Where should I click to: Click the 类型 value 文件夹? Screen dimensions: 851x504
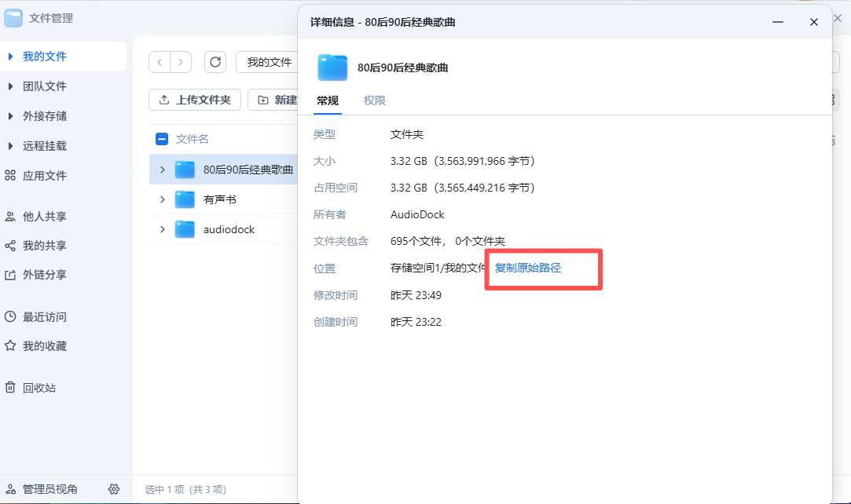coord(406,134)
